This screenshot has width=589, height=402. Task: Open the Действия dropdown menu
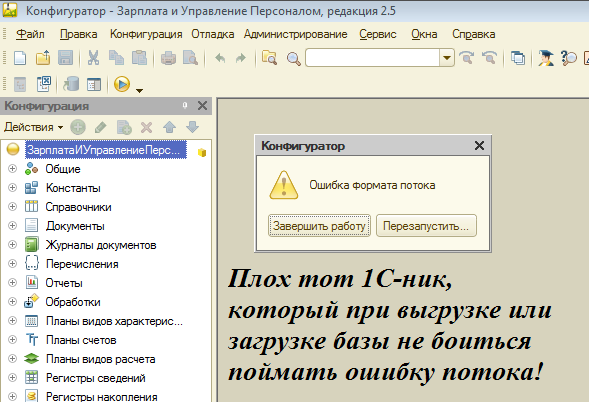[x=33, y=127]
